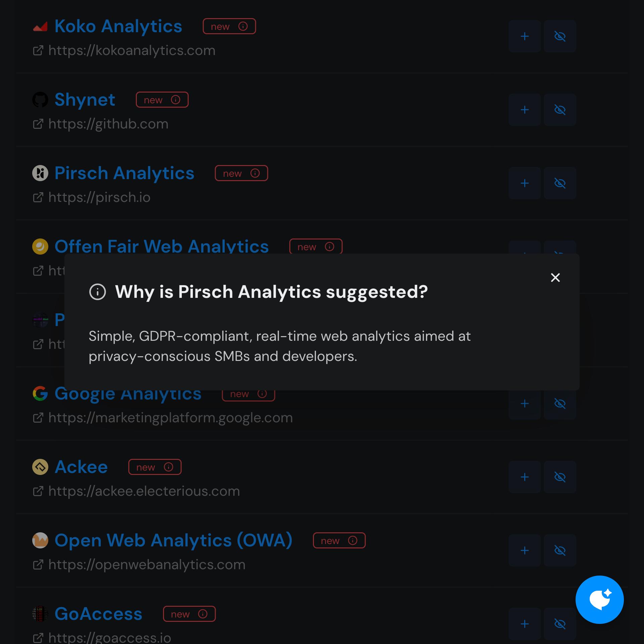Open the Shynet github.com link

108,124
